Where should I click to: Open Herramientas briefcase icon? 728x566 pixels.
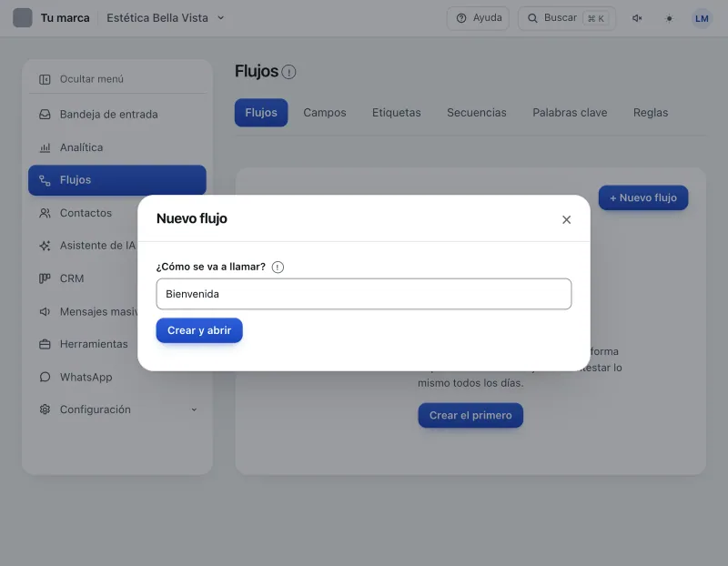click(45, 344)
